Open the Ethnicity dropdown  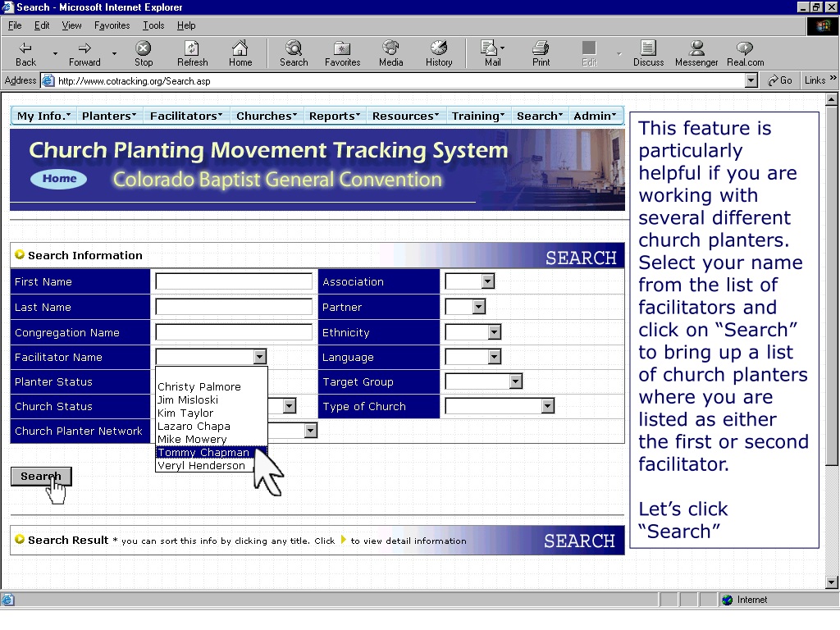click(x=495, y=332)
